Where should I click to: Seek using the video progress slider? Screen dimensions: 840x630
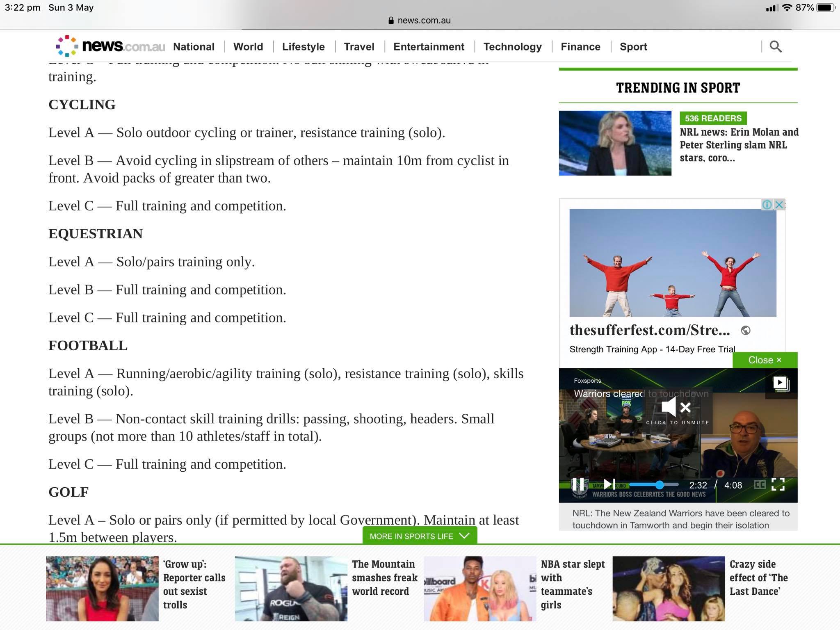click(653, 485)
